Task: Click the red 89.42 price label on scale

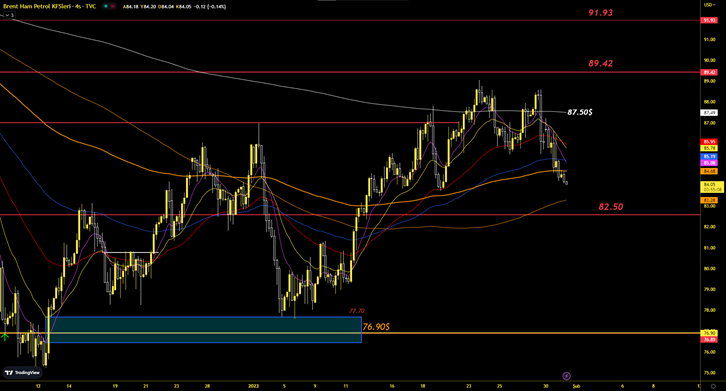Action: [x=709, y=72]
